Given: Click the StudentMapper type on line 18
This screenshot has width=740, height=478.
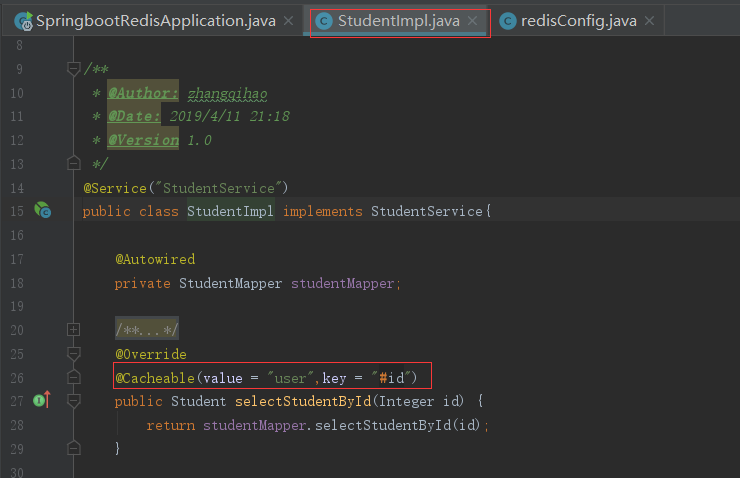Looking at the screenshot, I should pyautogui.click(x=230, y=283).
